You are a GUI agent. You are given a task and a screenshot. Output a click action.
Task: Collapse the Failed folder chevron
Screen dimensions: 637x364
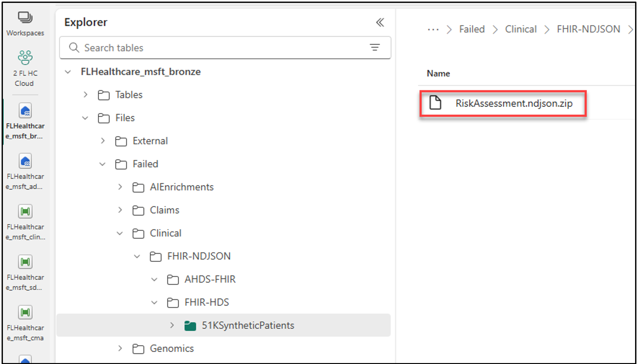click(x=102, y=164)
